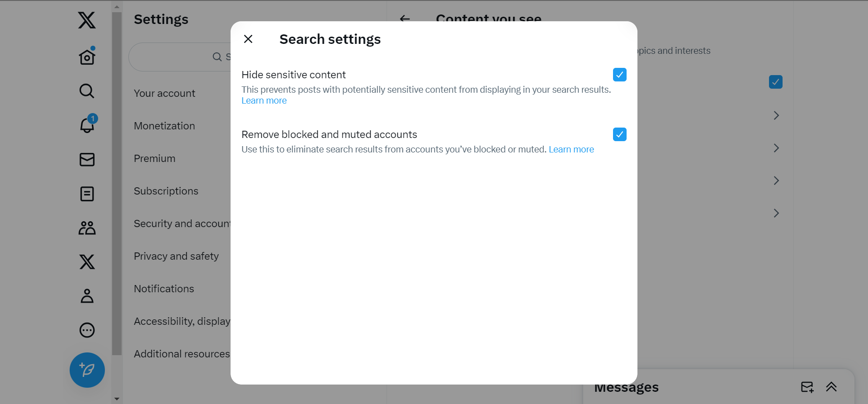Open the Home feed icon
The height and width of the screenshot is (404, 868).
(87, 57)
